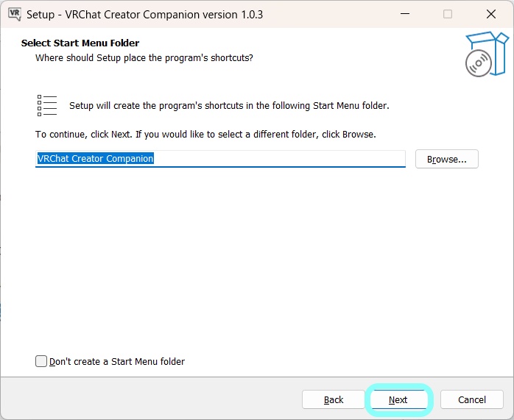Cancel the VRChat Creator Companion setup
Viewport: 514px width, 420px height.
pos(472,399)
